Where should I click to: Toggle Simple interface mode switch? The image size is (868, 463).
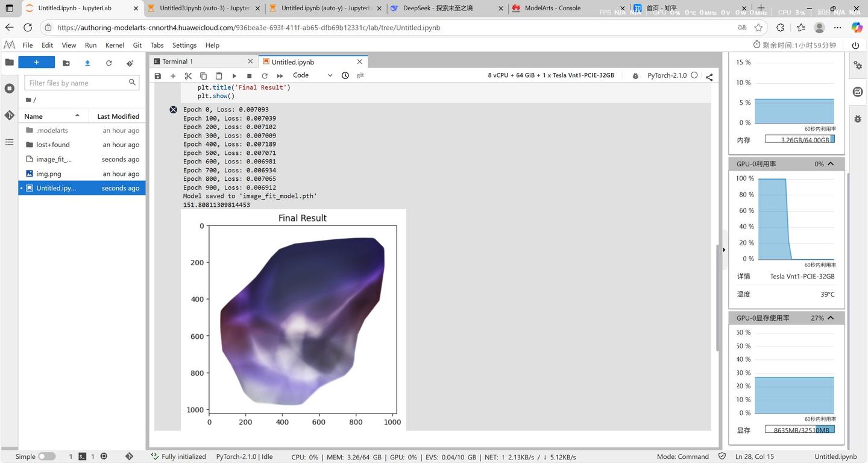[x=46, y=456]
